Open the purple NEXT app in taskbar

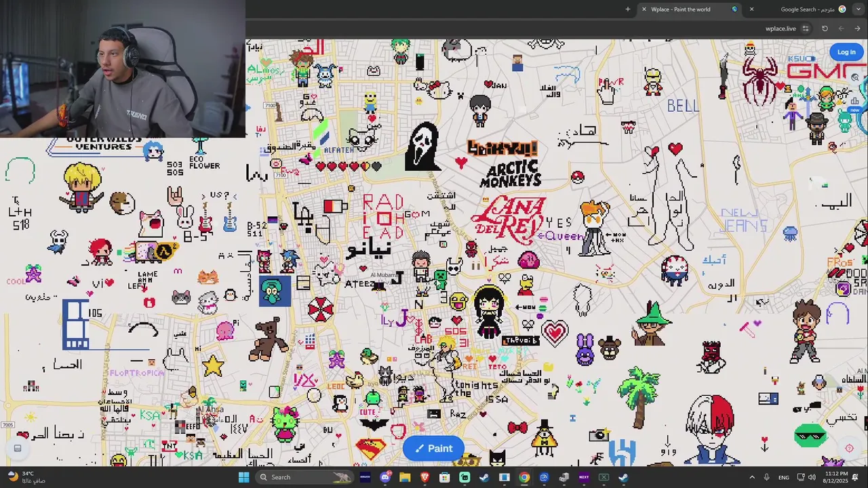click(x=584, y=477)
